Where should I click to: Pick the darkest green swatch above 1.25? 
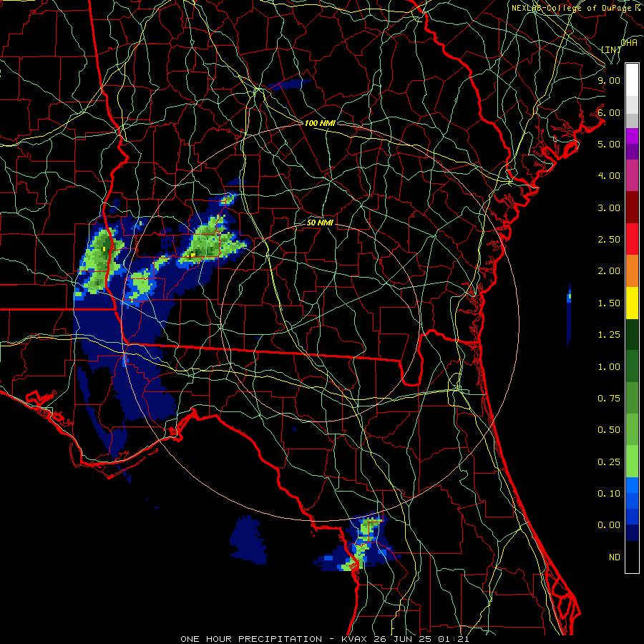632,335
